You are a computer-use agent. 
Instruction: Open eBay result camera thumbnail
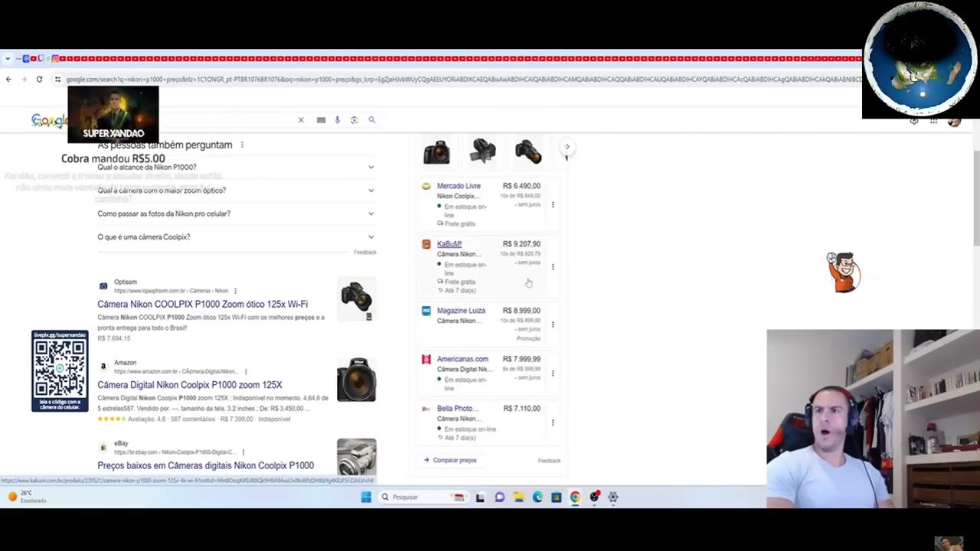356,456
